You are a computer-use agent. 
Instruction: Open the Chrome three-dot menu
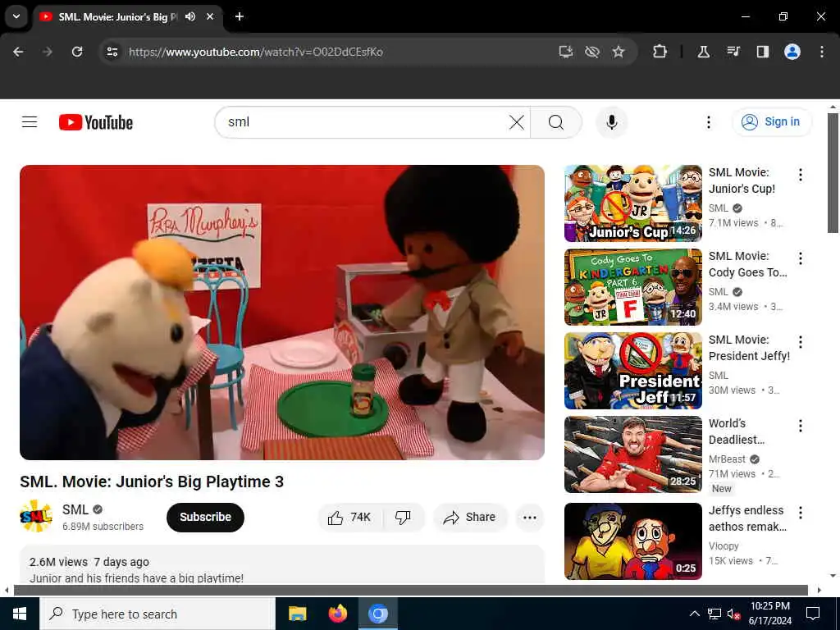[822, 52]
